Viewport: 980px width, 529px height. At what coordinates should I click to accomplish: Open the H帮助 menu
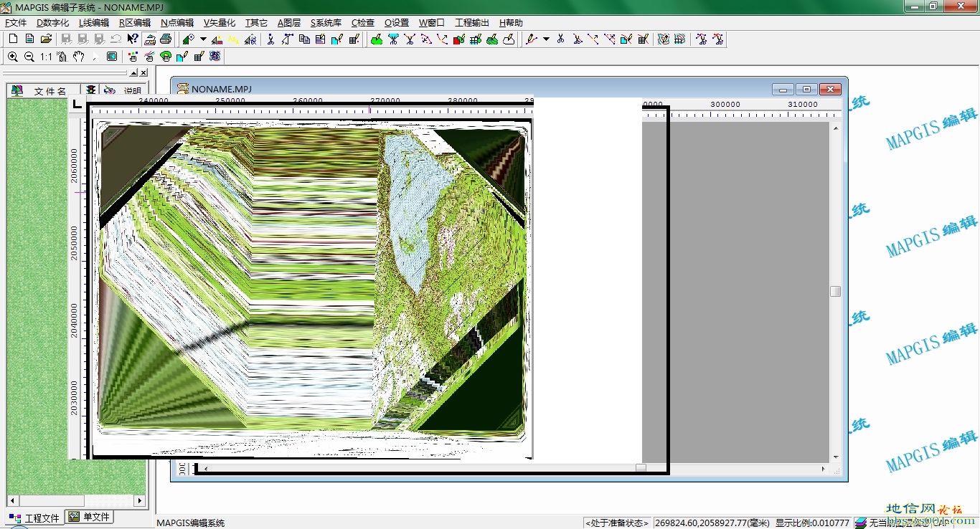511,23
